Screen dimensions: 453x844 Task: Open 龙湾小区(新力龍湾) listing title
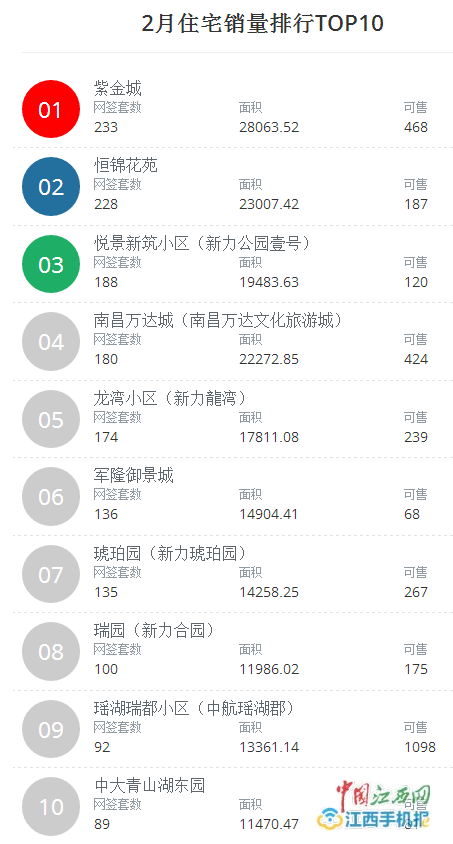170,398
